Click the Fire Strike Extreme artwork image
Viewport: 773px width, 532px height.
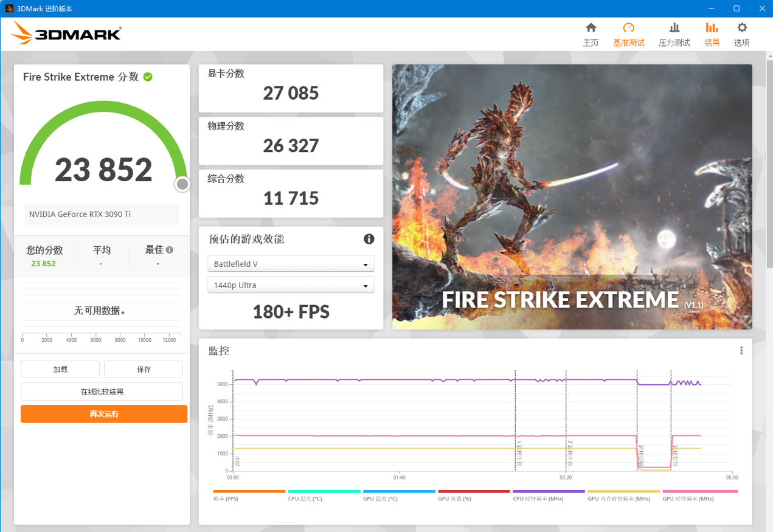tap(572, 197)
